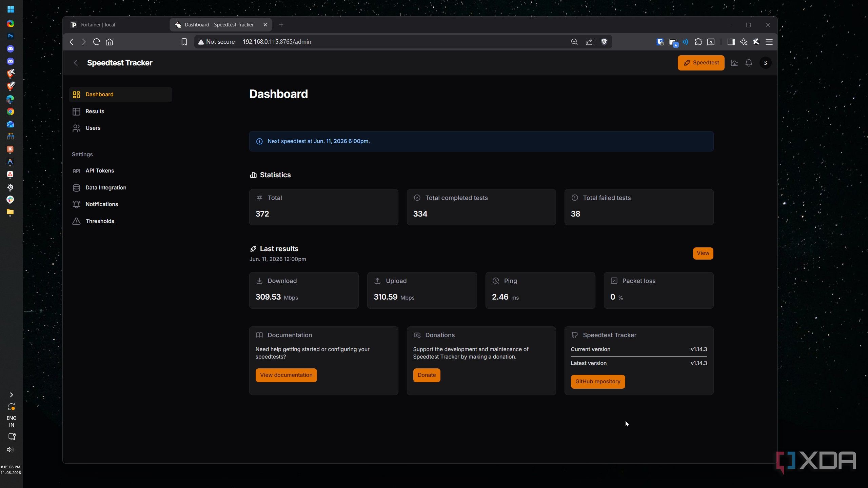The height and width of the screenshot is (488, 868).
Task: Open Thresholds settings
Action: click(x=120, y=221)
